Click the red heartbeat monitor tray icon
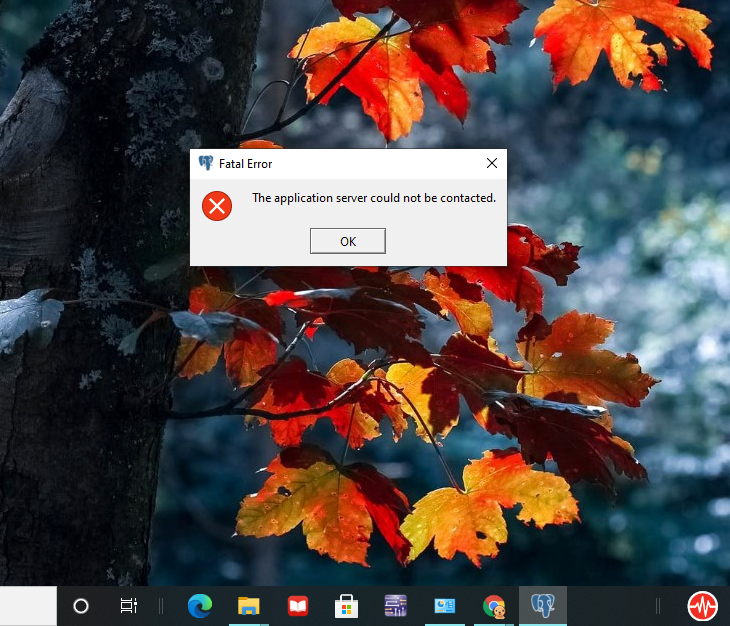This screenshot has width=730, height=626. (x=702, y=606)
